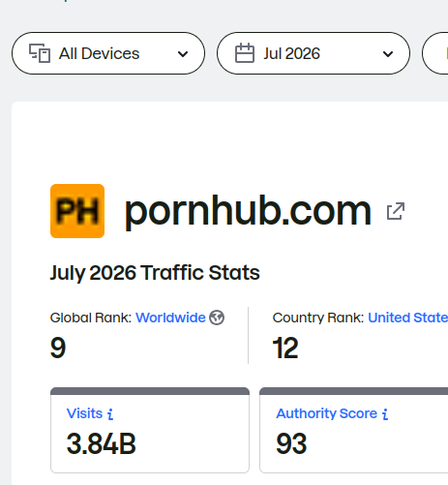Screen dimensions: 448x485
Task: Click the devices icon in filter
Action: (x=40, y=53)
